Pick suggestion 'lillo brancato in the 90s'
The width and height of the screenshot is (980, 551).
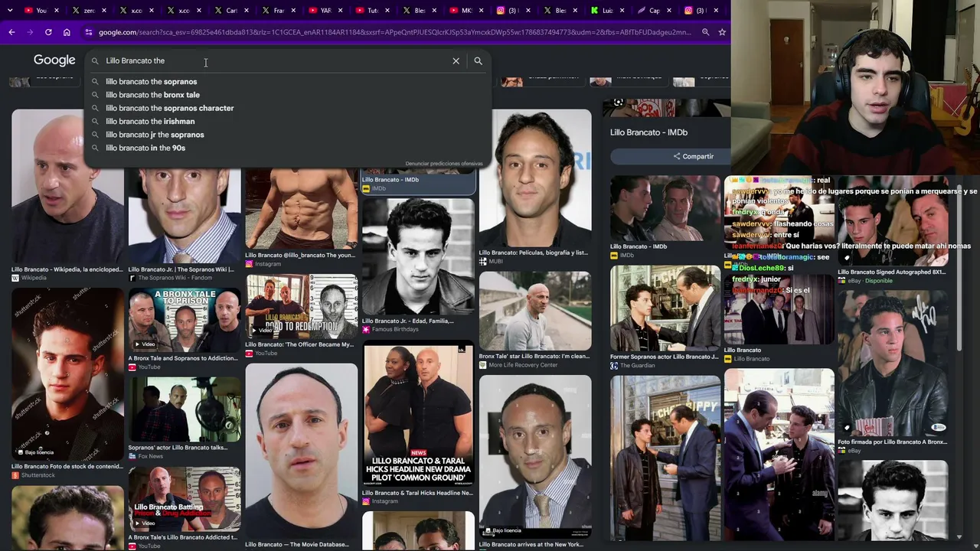145,148
